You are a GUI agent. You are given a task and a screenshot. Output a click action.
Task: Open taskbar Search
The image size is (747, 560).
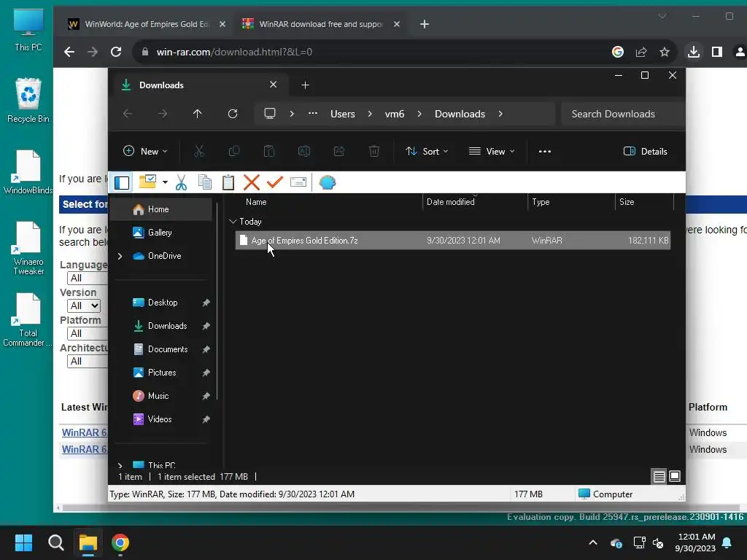55,542
